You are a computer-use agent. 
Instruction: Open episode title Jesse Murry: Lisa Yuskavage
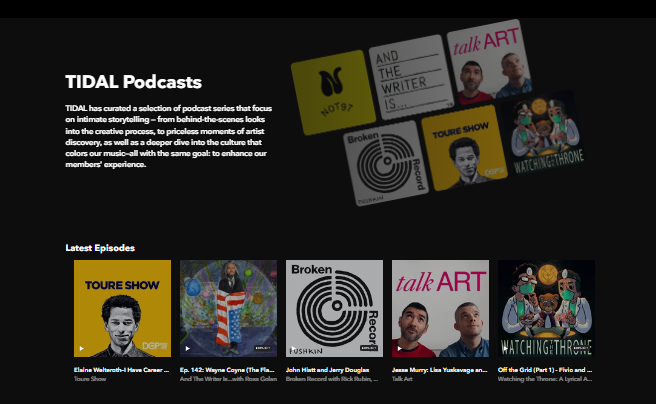439,370
